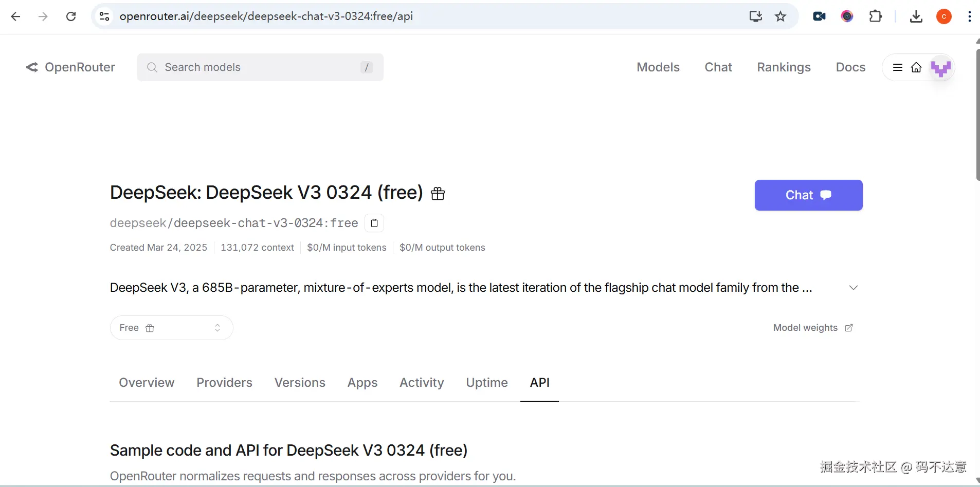Switch to the Uptime tab
This screenshot has height=487, width=980.
click(x=486, y=383)
